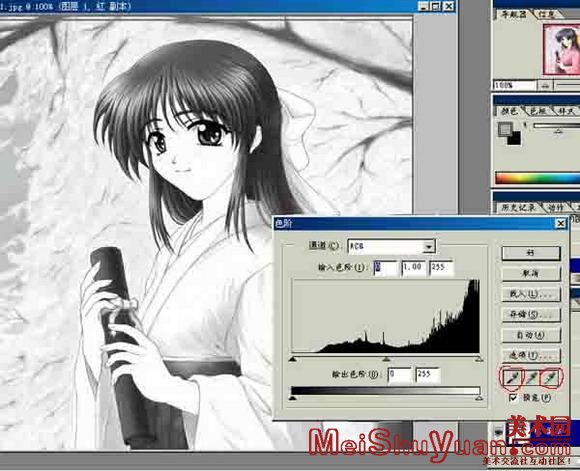Click the input black point slider triangle

click(x=293, y=359)
